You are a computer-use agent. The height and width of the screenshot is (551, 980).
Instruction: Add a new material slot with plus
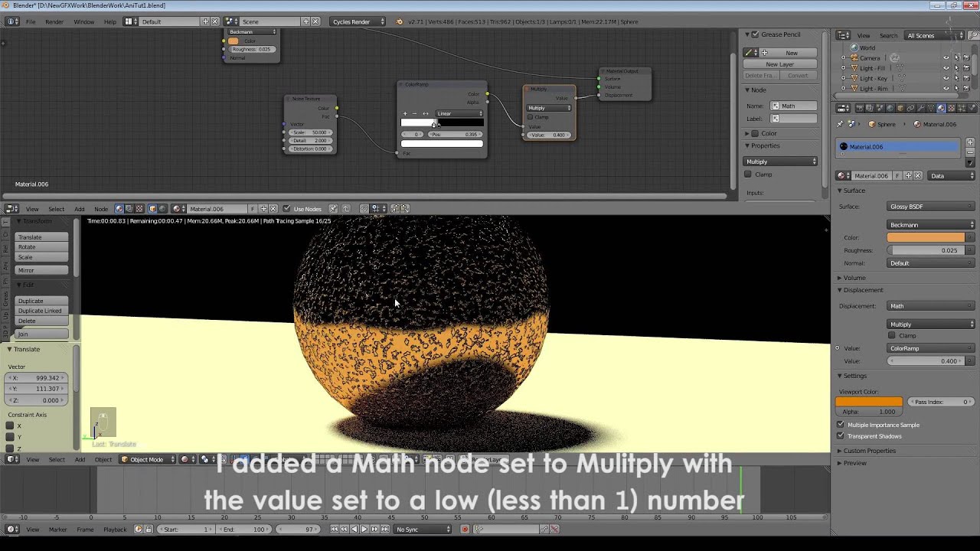click(x=970, y=142)
